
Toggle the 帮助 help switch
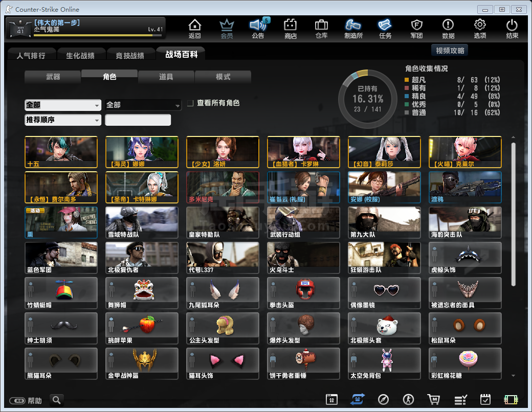point(17,401)
